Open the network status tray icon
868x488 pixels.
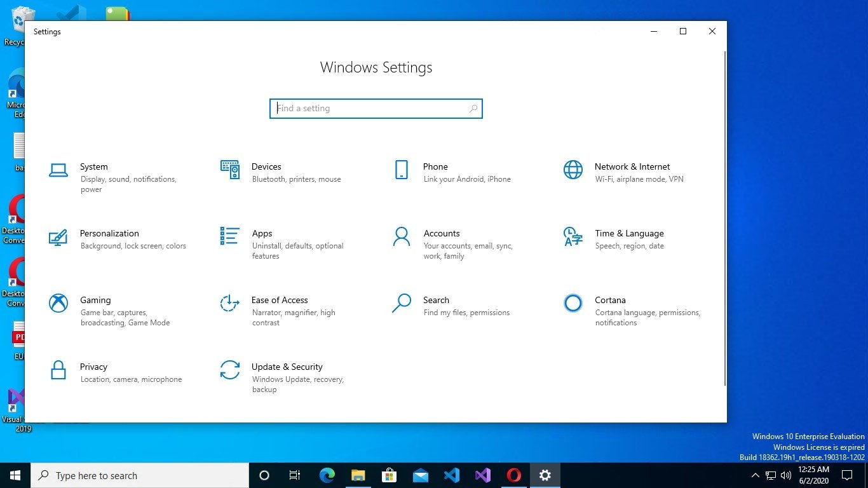point(771,475)
